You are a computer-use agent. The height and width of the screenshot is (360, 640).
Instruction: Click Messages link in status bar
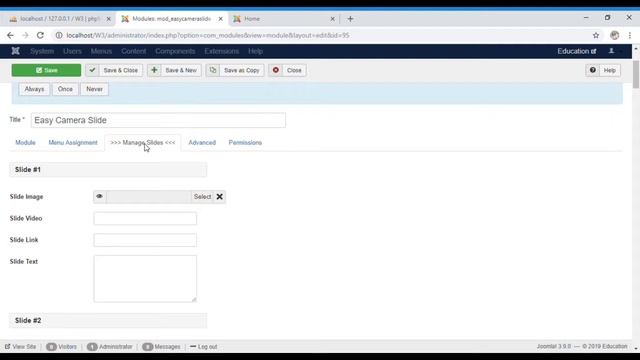[x=161, y=347]
